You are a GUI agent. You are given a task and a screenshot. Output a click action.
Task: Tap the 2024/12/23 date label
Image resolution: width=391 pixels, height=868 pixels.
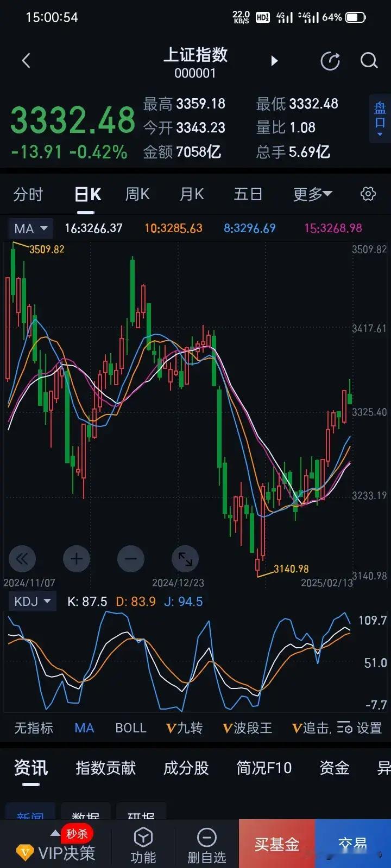(x=178, y=583)
